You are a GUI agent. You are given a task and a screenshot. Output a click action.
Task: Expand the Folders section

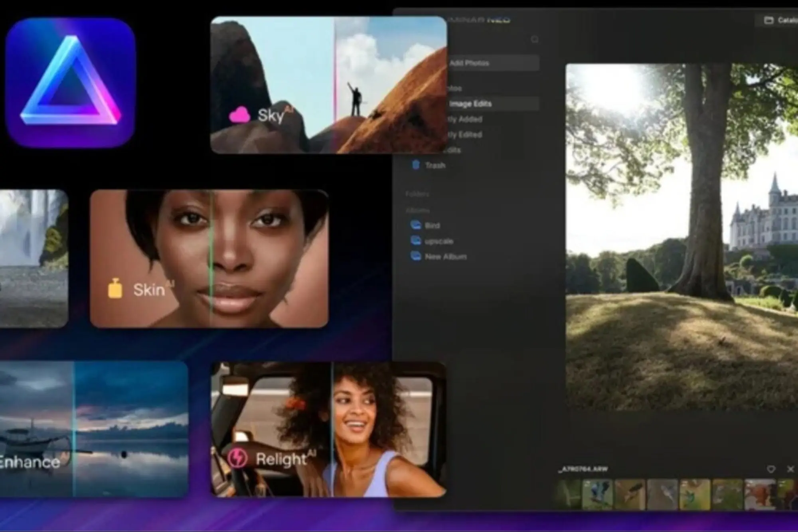[417, 194]
